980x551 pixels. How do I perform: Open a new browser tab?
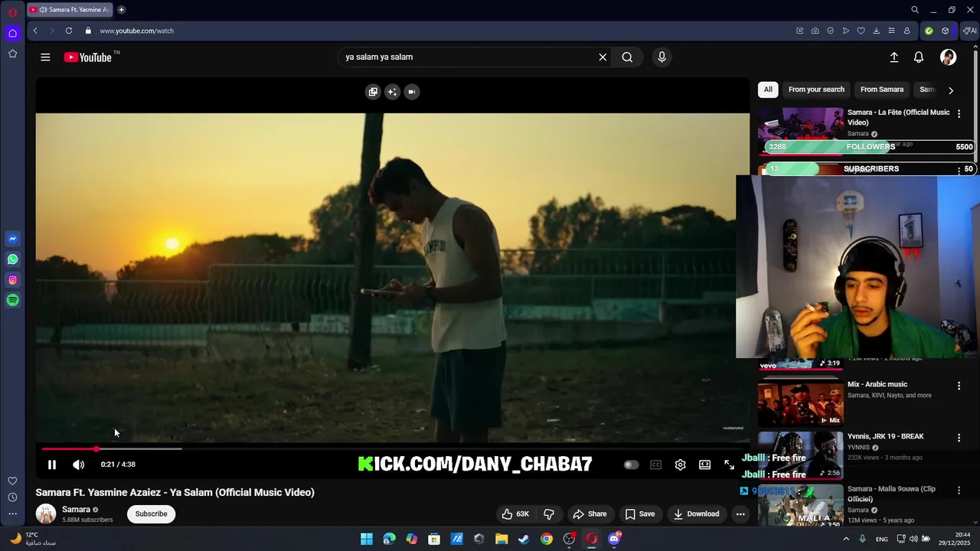point(121,10)
